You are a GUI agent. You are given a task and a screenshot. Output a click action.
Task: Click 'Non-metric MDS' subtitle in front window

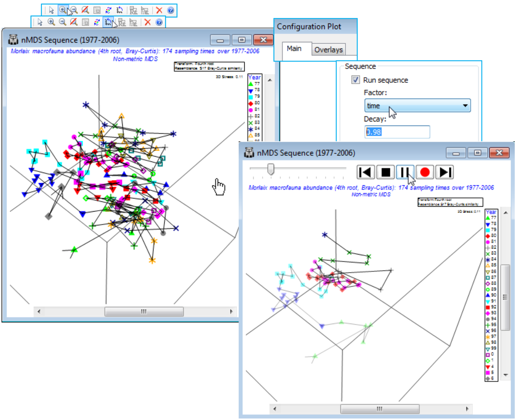(x=371, y=194)
